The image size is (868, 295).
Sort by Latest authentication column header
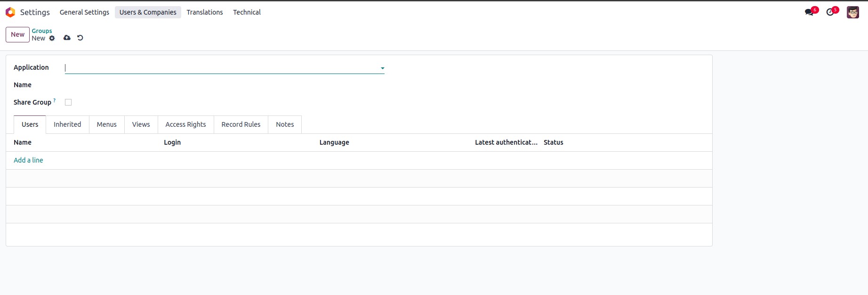[x=506, y=142]
